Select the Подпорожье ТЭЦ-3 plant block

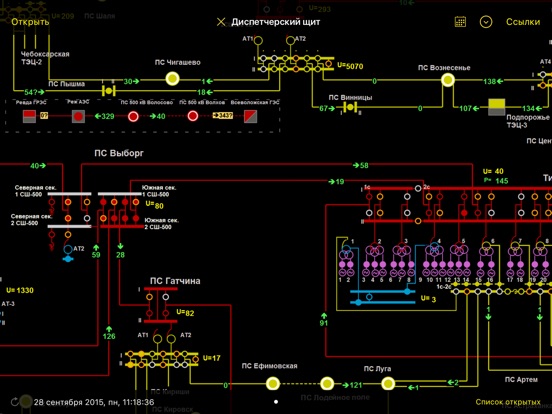(x=497, y=107)
